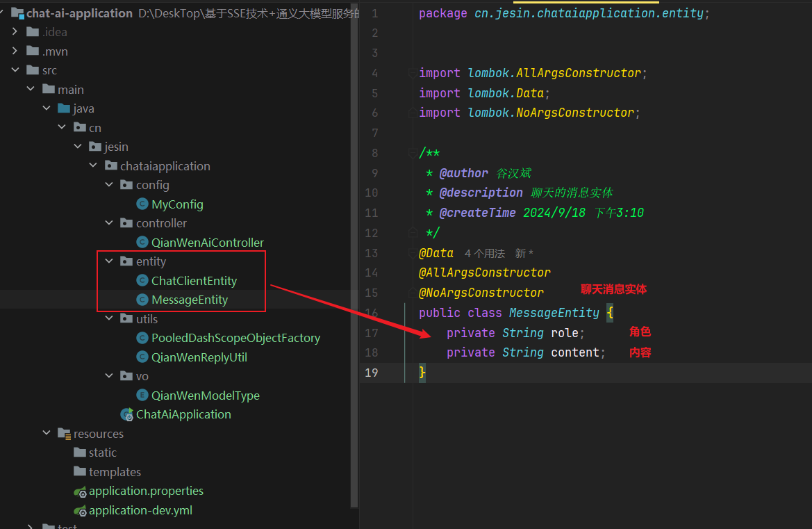Collapse the cn package chevron
The height and width of the screenshot is (529, 812).
click(x=62, y=127)
